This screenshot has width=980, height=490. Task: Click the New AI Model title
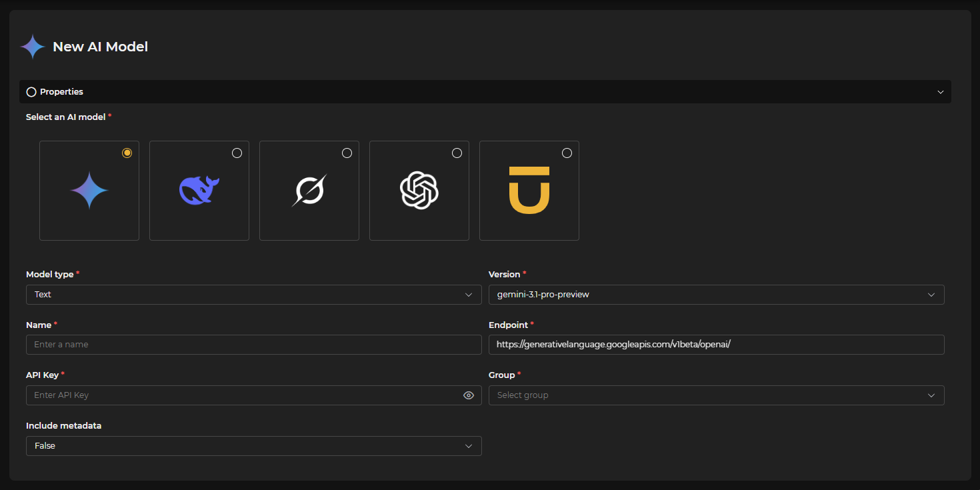pos(100,47)
